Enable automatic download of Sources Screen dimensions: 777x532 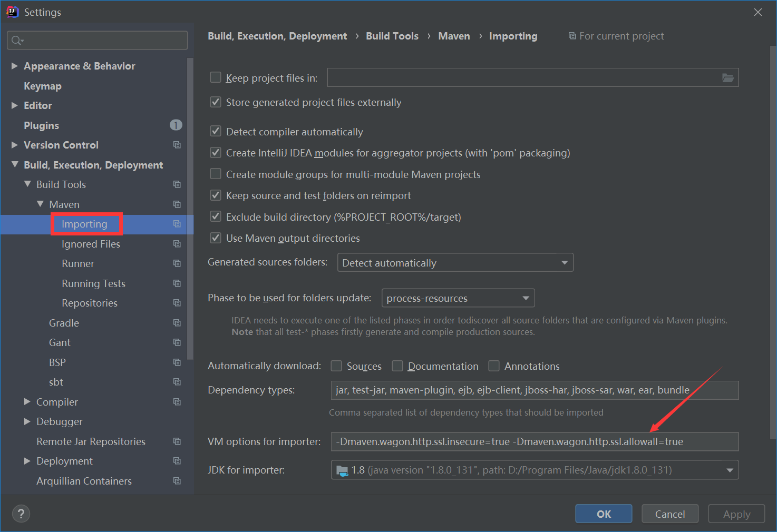click(x=336, y=366)
